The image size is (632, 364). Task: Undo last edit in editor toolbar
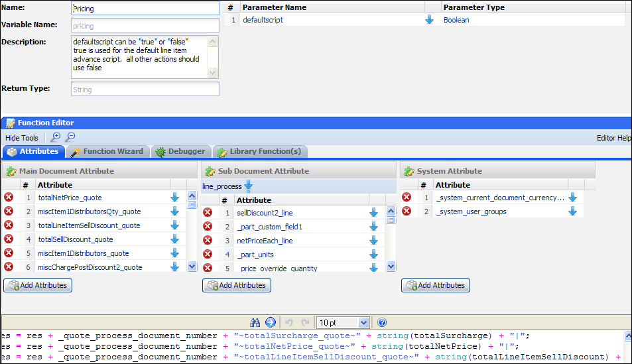click(x=288, y=322)
